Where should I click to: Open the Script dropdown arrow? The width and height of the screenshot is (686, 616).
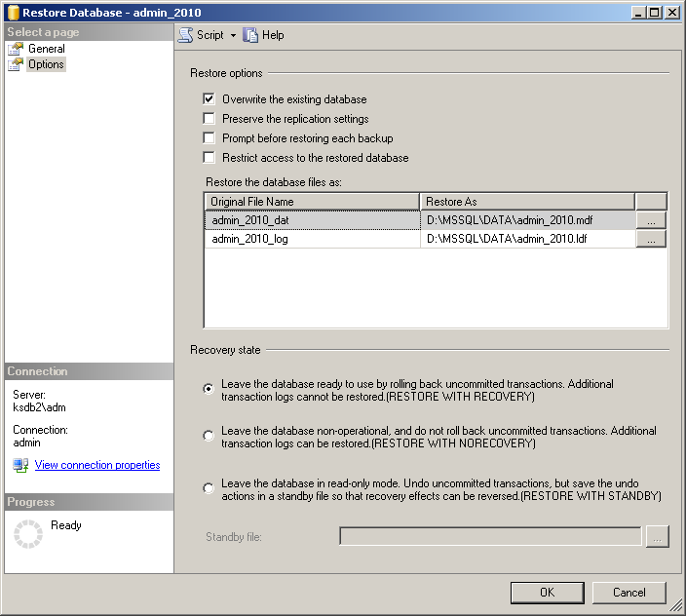pyautogui.click(x=233, y=35)
